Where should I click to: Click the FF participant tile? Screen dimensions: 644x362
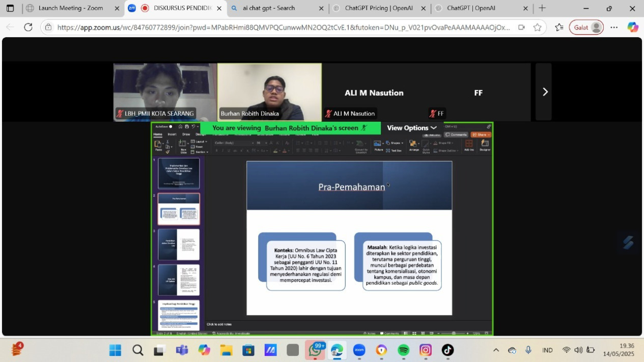(x=479, y=92)
